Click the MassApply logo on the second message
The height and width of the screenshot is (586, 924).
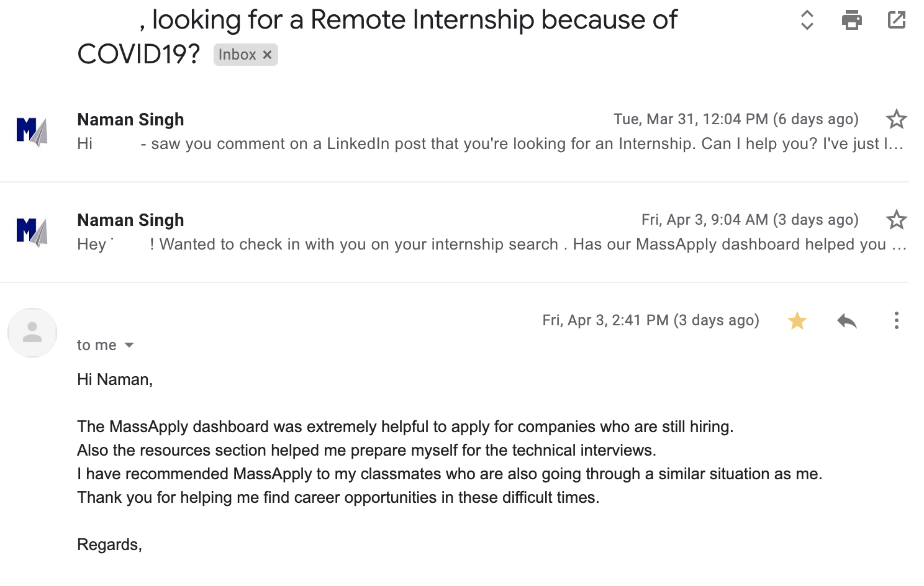point(32,232)
